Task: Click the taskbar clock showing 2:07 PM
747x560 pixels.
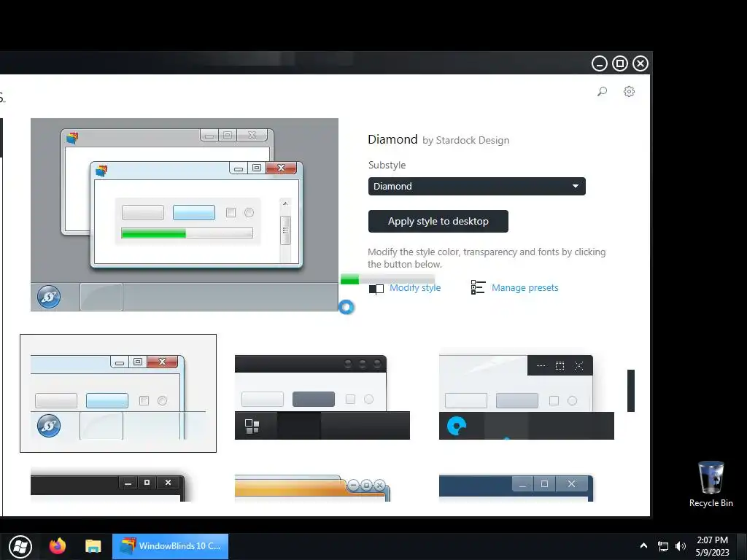Action: tap(712, 546)
